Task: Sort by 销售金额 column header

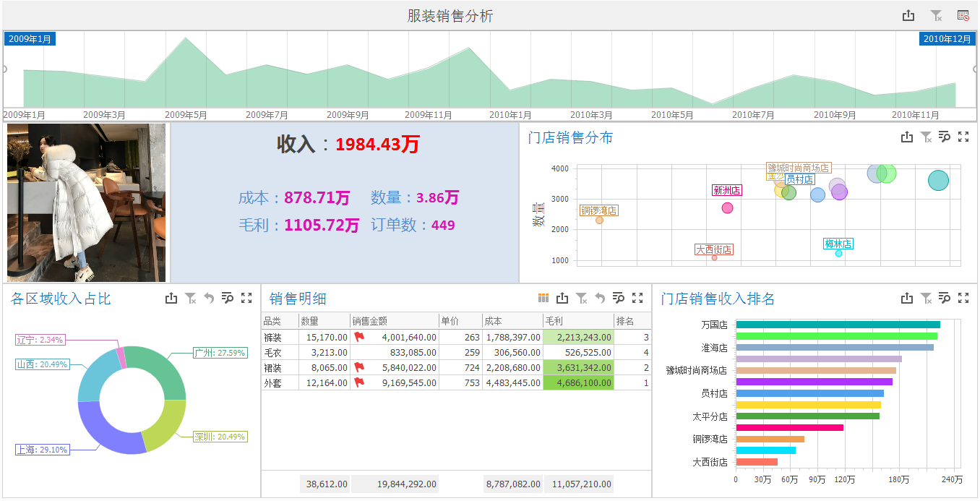Action: (x=395, y=321)
